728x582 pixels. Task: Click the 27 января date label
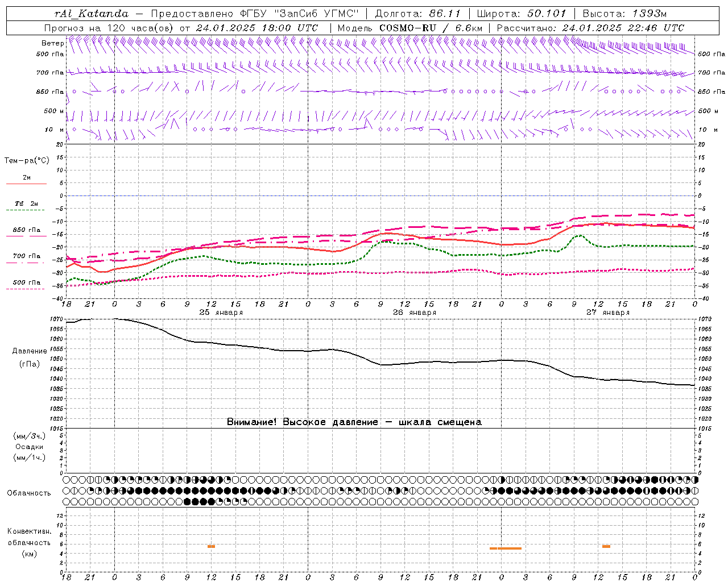pyautogui.click(x=608, y=313)
